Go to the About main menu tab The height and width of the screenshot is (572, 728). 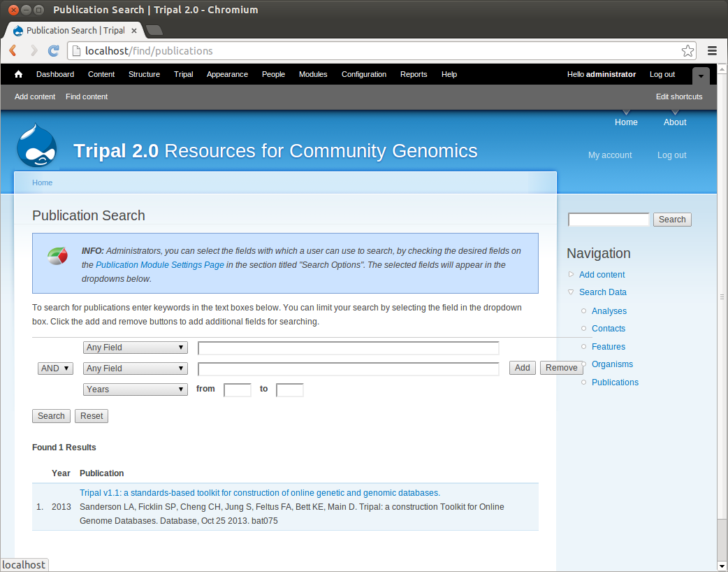[675, 122]
